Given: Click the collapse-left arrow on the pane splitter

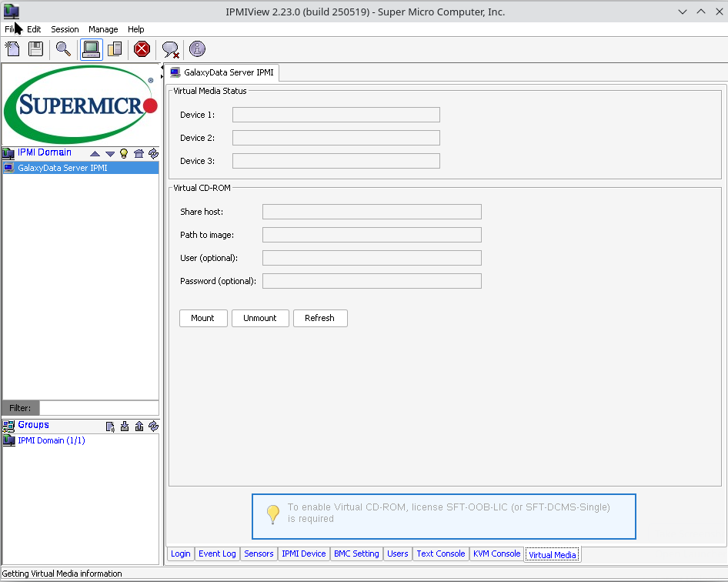Looking at the screenshot, I should tap(162, 68).
